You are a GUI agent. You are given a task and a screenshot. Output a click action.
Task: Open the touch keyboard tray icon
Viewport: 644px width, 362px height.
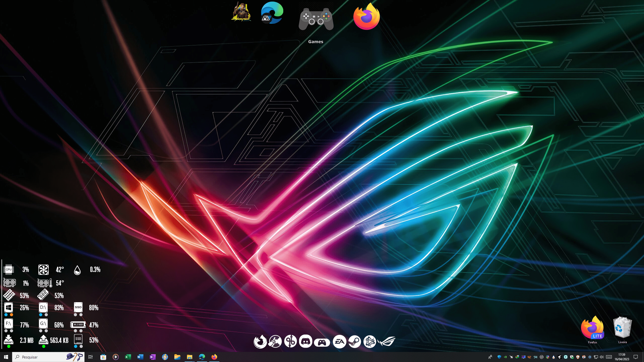609,357
